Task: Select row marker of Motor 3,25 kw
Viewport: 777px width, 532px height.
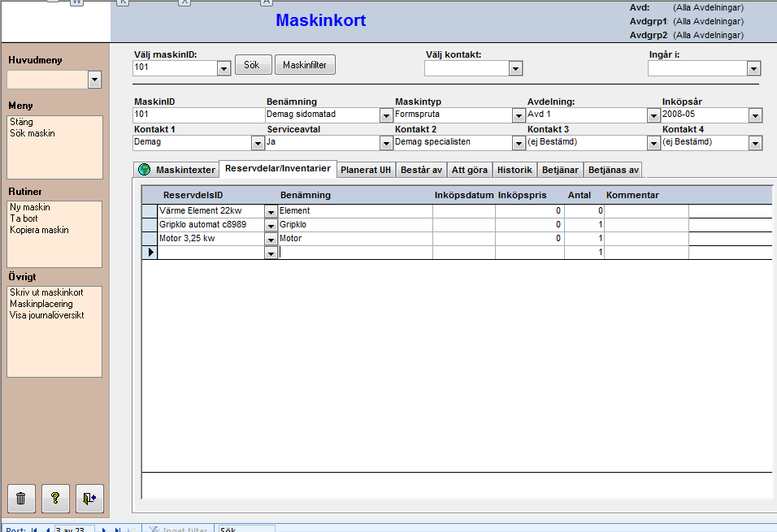Action: [x=150, y=239]
